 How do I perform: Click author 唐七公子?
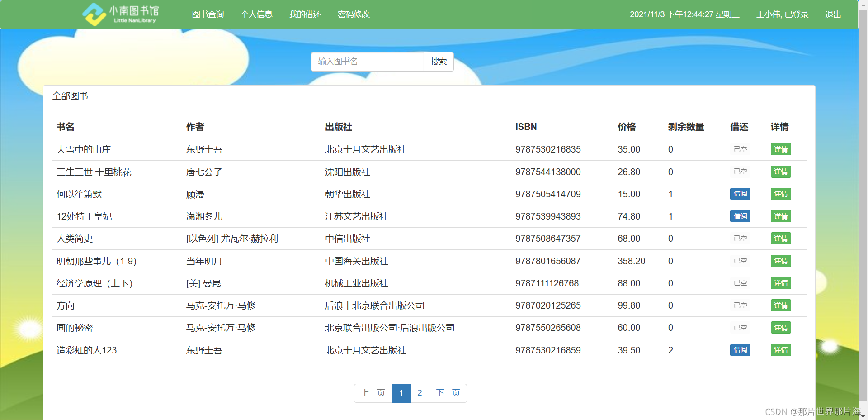pos(204,172)
